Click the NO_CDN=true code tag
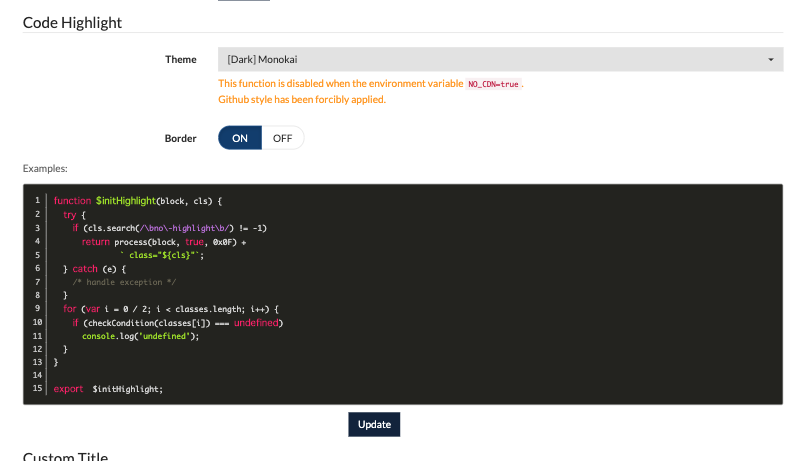Screen dimensions: 797x461 pyautogui.click(x=493, y=84)
